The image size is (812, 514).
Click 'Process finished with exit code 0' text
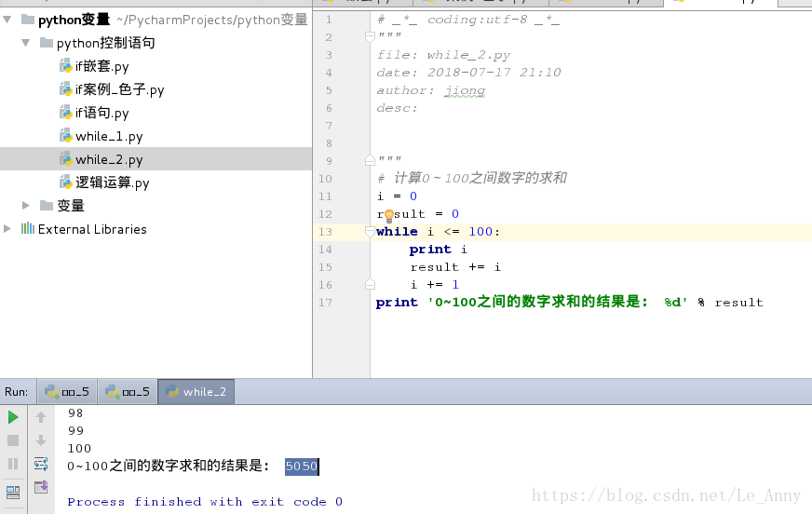[205, 502]
